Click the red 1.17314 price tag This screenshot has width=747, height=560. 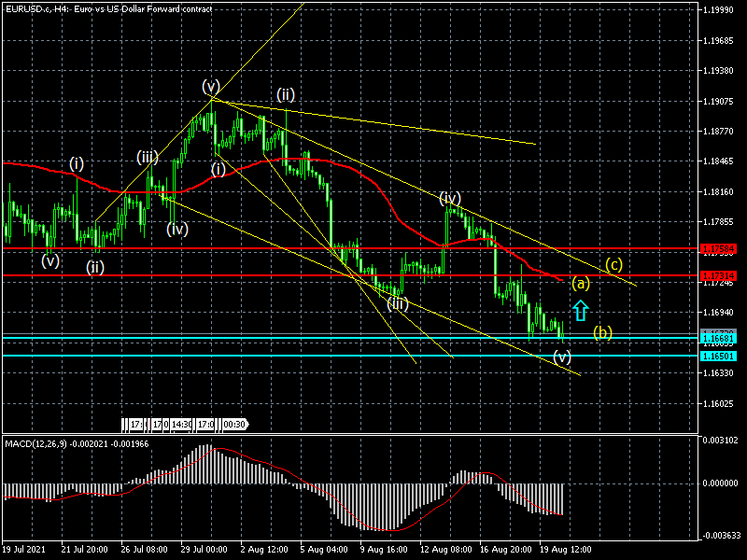point(722,275)
